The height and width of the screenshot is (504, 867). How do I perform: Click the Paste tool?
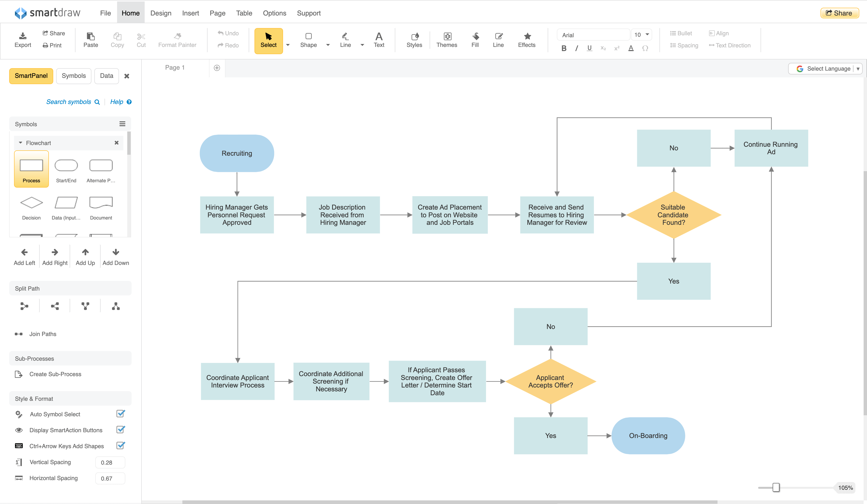point(90,40)
